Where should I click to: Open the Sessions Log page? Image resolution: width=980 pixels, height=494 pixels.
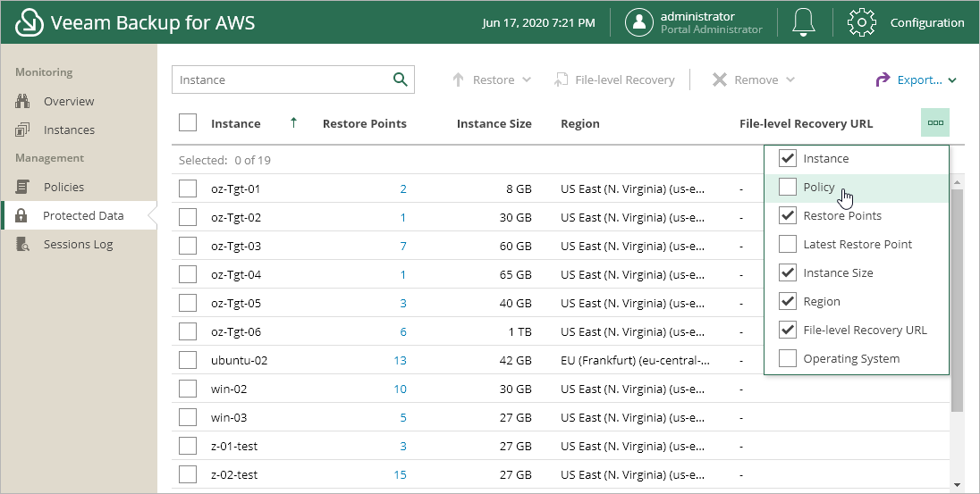pos(78,244)
